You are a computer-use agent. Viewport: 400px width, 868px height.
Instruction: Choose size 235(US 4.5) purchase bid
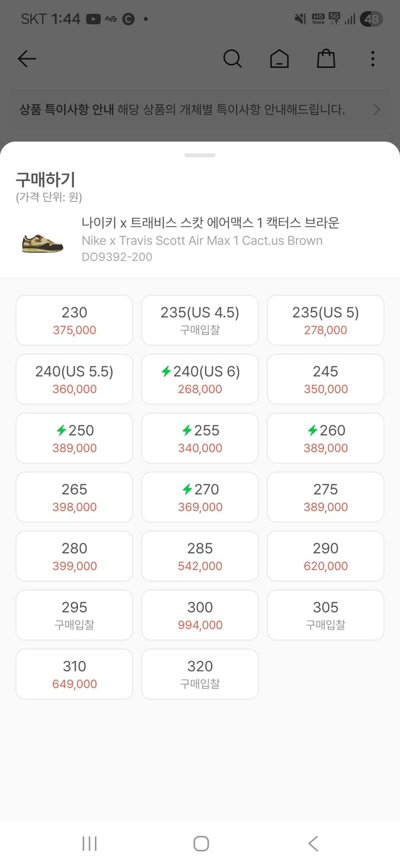coord(200,321)
